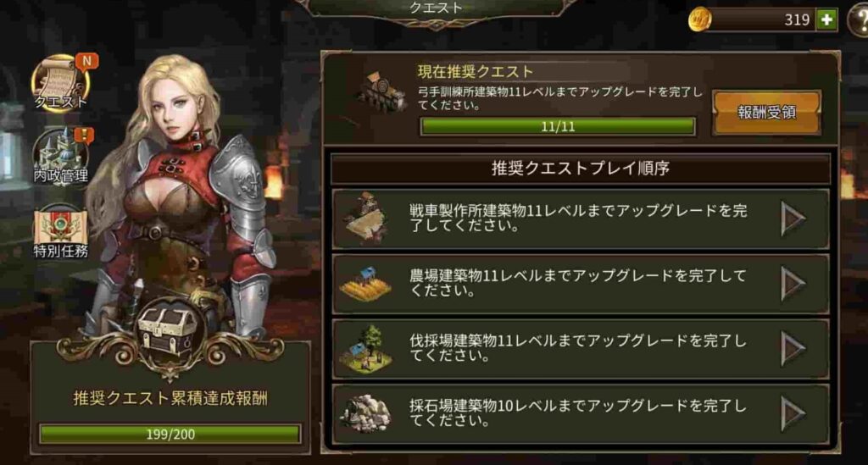This screenshot has width=868, height=465.
Task: Go to 戦車製作所 quest via arrow
Action: (793, 219)
